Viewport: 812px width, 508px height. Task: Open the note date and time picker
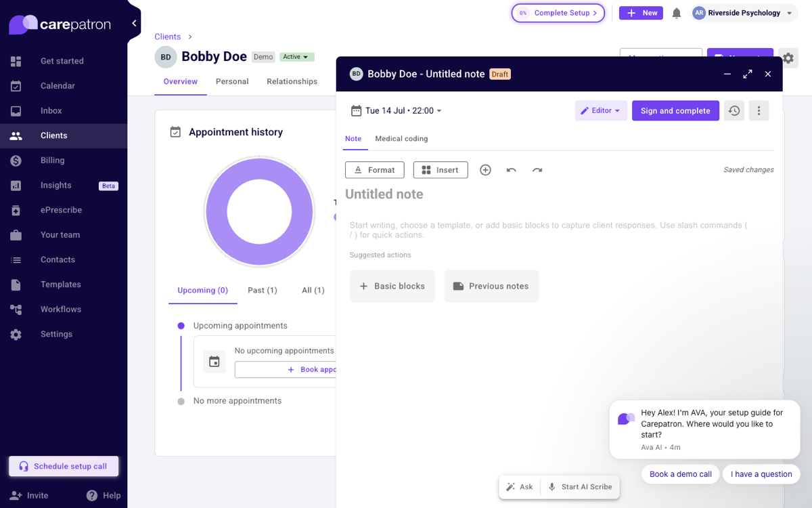397,110
